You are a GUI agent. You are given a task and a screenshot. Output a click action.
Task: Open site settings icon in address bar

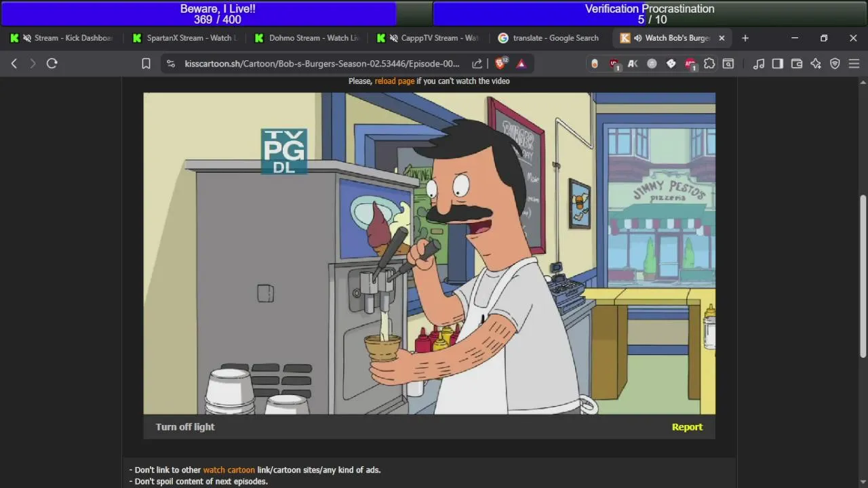(171, 64)
